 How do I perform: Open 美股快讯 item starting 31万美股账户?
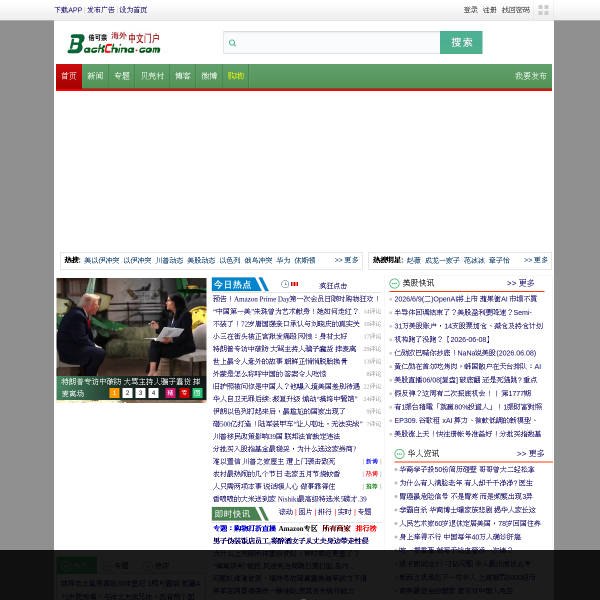pyautogui.click(x=469, y=326)
